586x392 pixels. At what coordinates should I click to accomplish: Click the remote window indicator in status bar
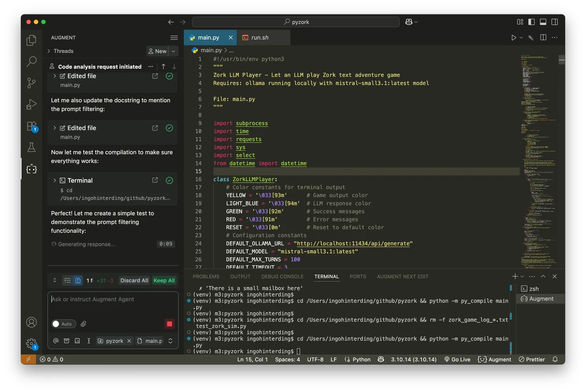pyautogui.click(x=28, y=359)
